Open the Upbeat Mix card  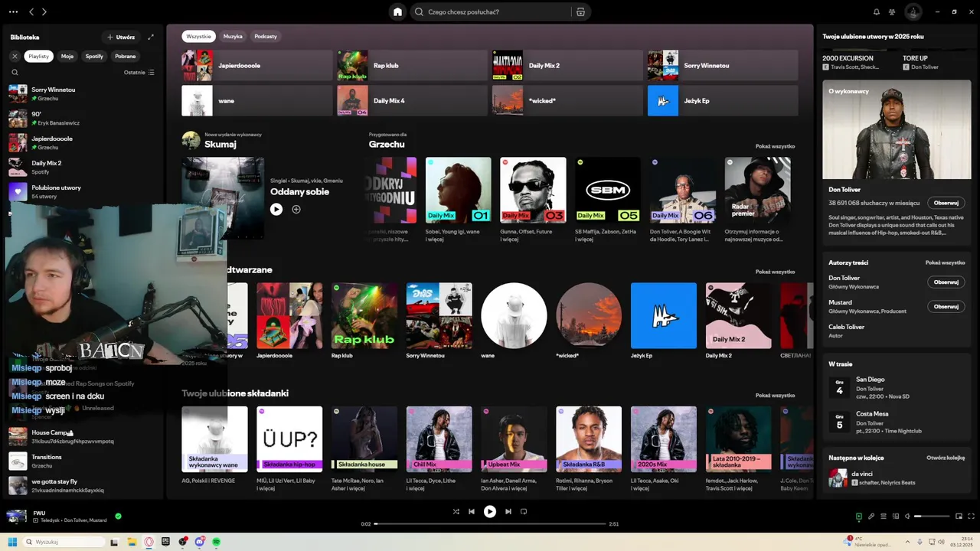point(514,448)
